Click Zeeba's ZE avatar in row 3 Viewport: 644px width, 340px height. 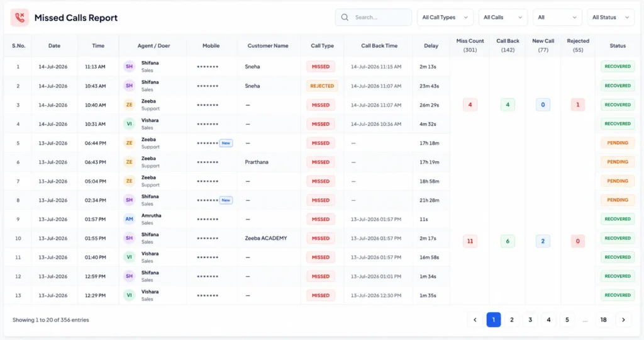coord(129,105)
